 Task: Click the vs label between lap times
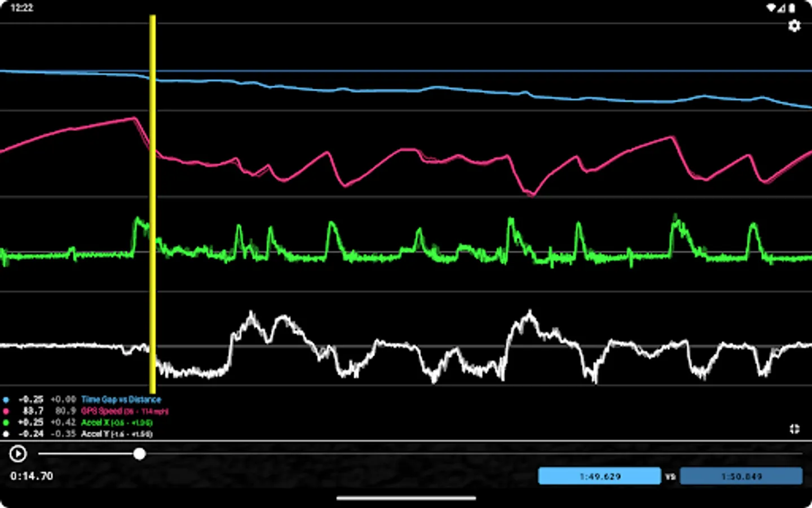pos(670,476)
